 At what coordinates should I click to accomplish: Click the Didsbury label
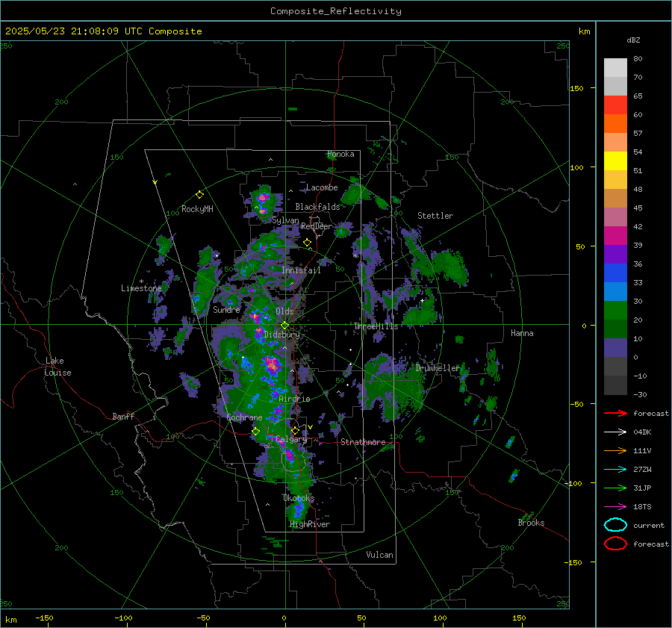(x=281, y=335)
